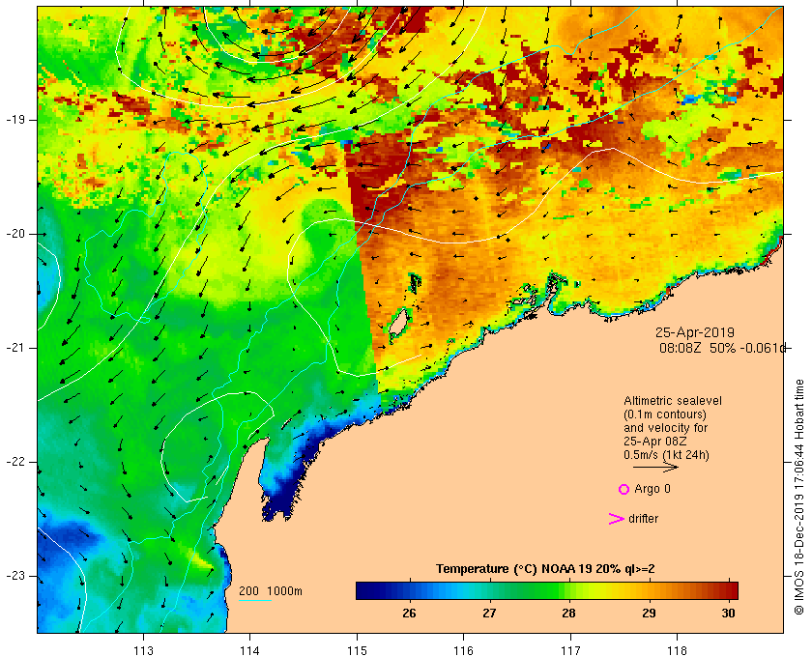
Task: Click the latitude axis label -23
Action: coord(15,576)
